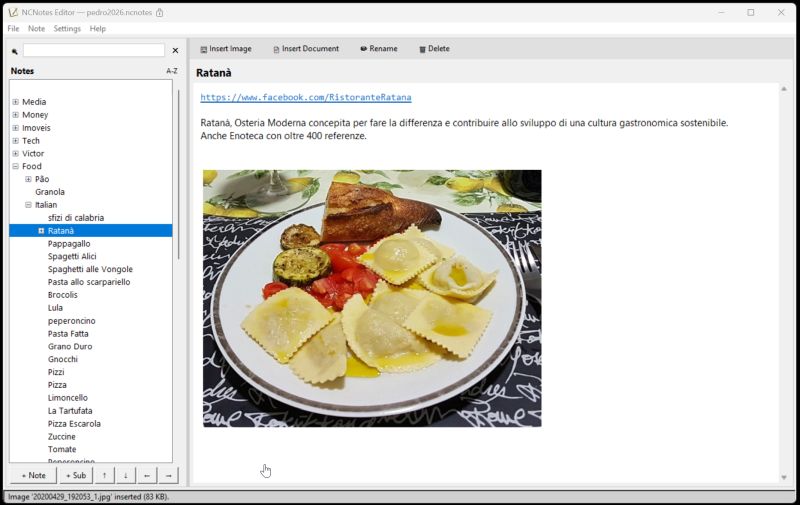
Task: Click the ravioli photo in the note
Action: [x=372, y=298]
